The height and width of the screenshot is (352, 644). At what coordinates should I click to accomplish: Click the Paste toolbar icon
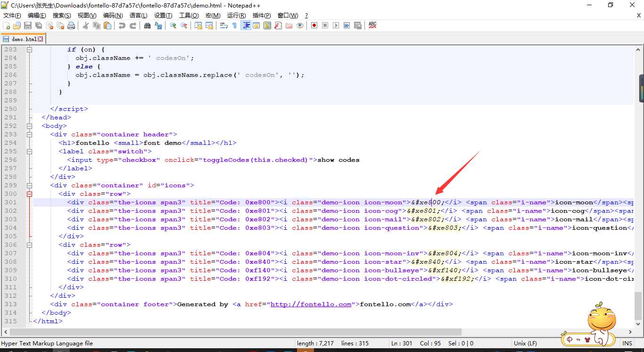pos(107,25)
